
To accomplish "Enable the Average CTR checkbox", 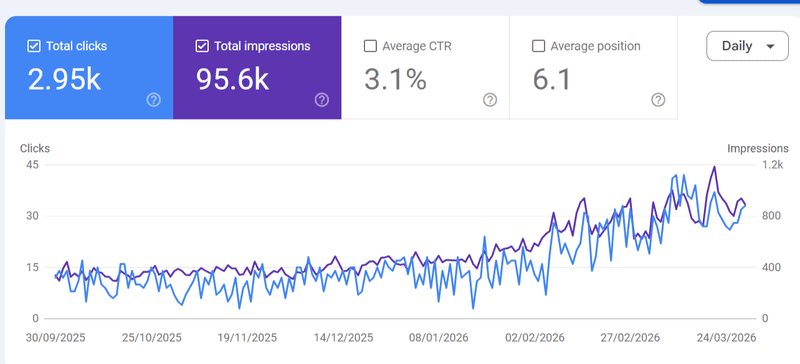I will click(370, 46).
